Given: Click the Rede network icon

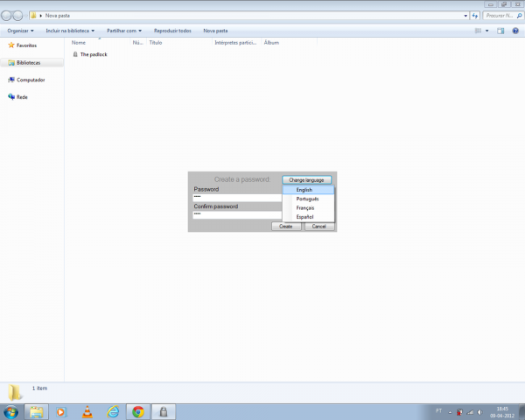Looking at the screenshot, I should pos(11,97).
